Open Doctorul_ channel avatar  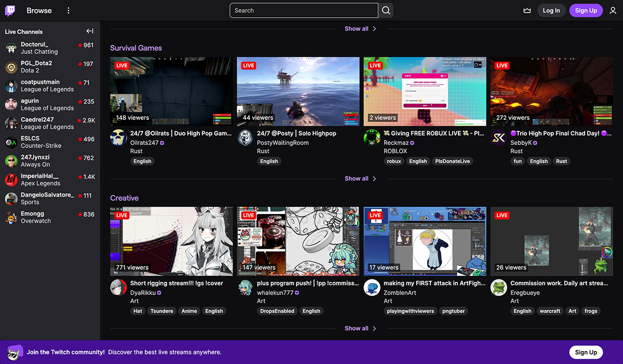click(x=11, y=48)
